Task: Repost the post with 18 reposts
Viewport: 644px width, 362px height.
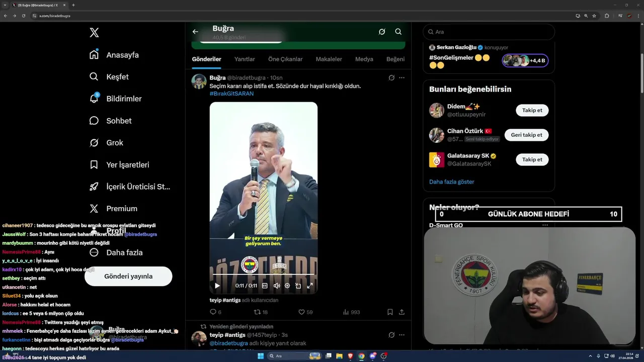Action: 261,312
